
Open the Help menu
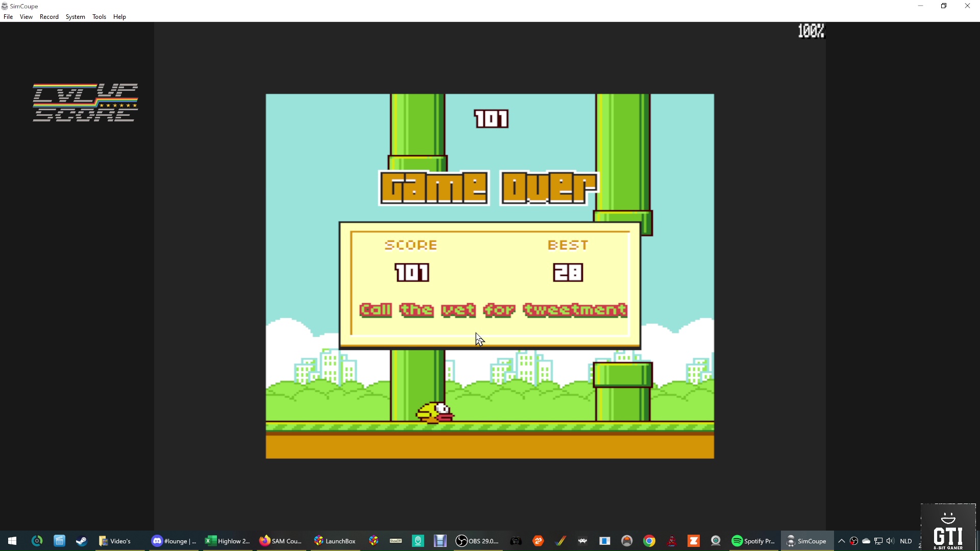tap(119, 17)
